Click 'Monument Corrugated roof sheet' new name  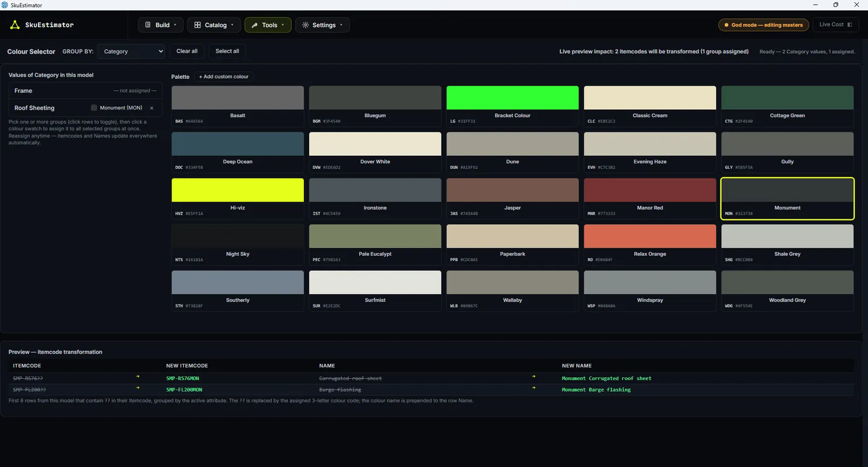(x=607, y=378)
